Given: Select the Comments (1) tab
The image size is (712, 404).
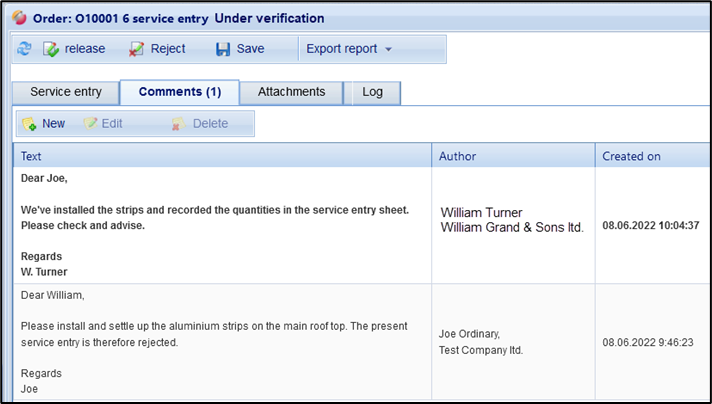Looking at the screenshot, I should tap(180, 92).
